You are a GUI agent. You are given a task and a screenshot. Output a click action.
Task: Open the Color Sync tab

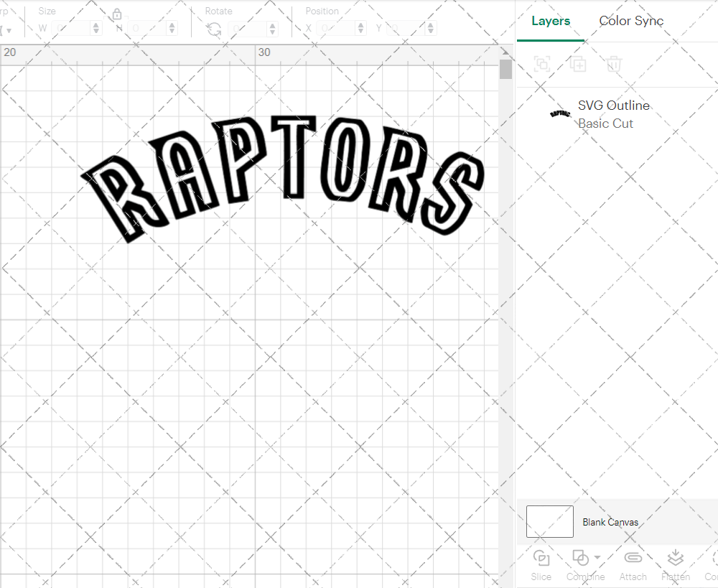(631, 21)
